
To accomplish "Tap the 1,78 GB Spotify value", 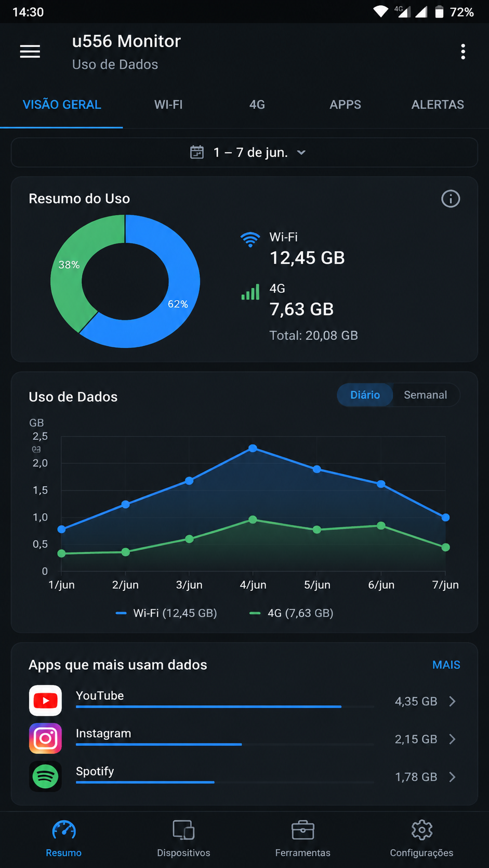I will coord(416,777).
